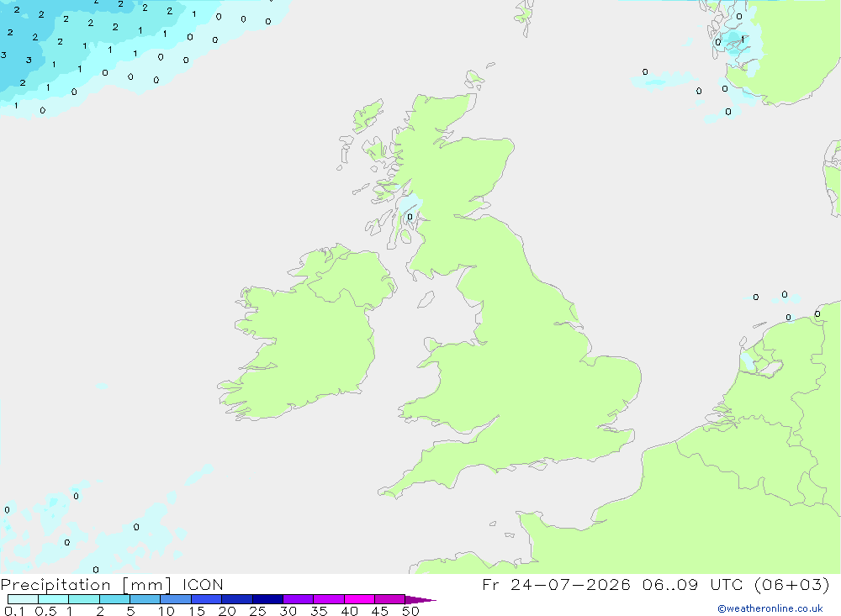Pick the 10–15 mm blue legend swatch
Viewport: 841px width, 616px height.
pyautogui.click(x=176, y=599)
